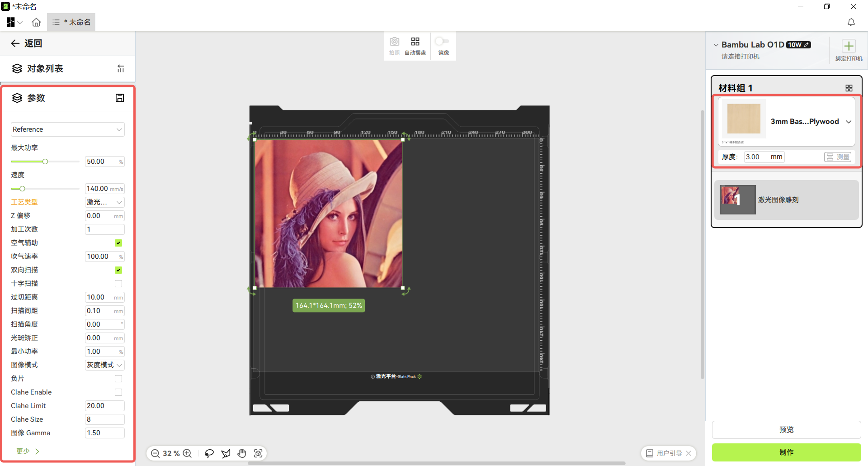868x466 pixels.
Task: Open the Reference preset dropdown
Action: [x=68, y=129]
